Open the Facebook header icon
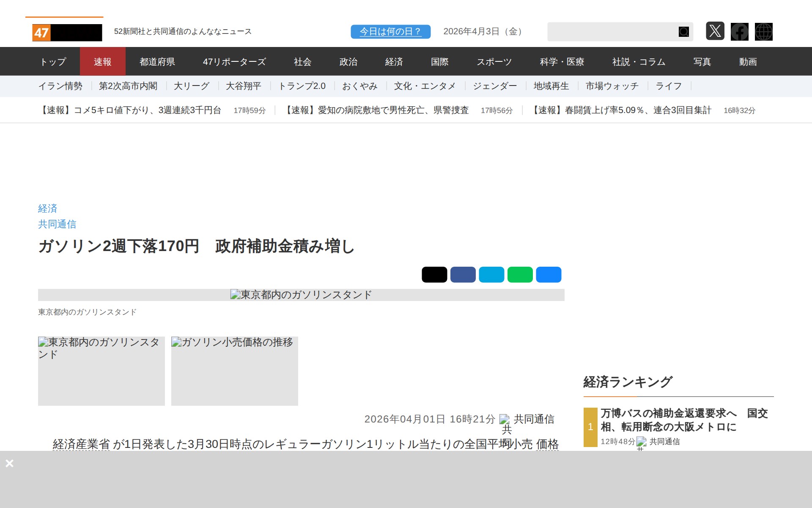The image size is (812, 508). point(739,32)
